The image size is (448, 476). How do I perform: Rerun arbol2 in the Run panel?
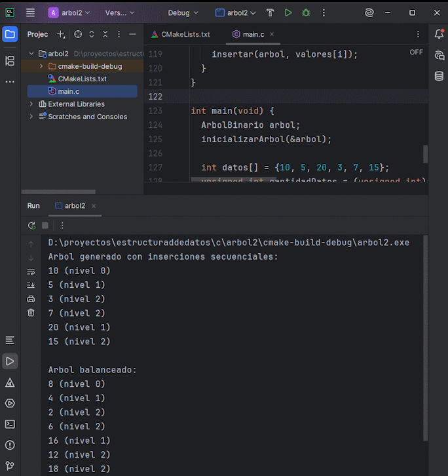point(31,225)
